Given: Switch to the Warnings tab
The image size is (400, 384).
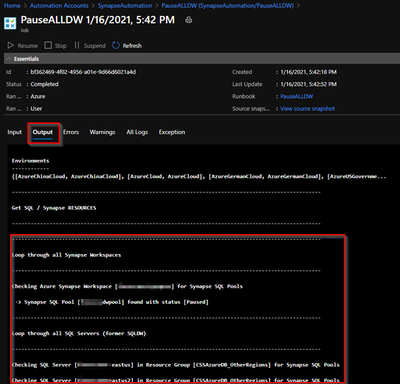Looking at the screenshot, I should [x=102, y=132].
